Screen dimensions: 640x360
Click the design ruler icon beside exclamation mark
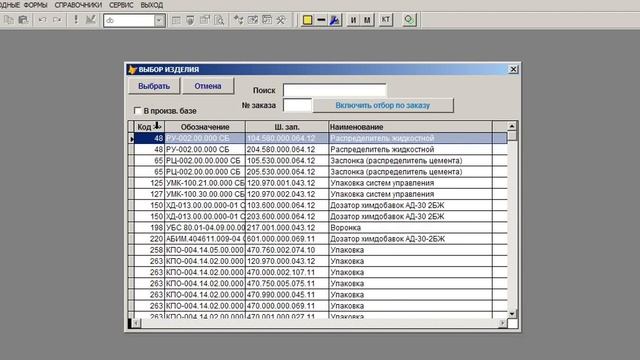(x=91, y=20)
